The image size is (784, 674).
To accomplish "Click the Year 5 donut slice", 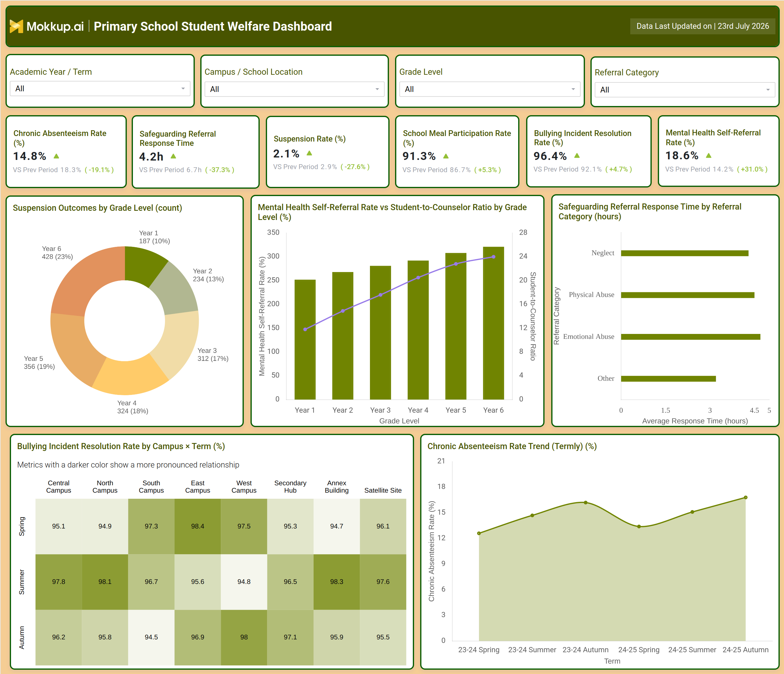I will click(74, 349).
